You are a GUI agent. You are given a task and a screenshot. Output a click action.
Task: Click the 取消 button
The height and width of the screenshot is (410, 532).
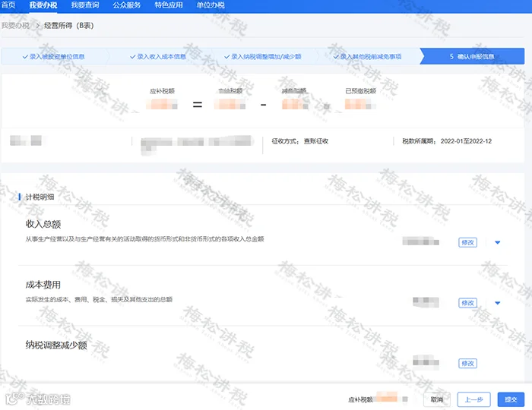437,399
